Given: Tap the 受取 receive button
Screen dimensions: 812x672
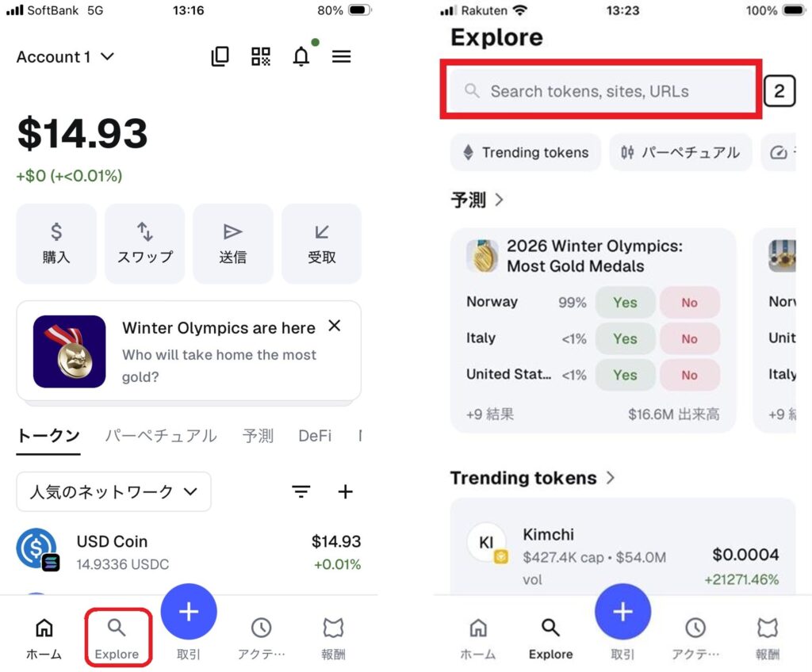Looking at the screenshot, I should pyautogui.click(x=322, y=243).
